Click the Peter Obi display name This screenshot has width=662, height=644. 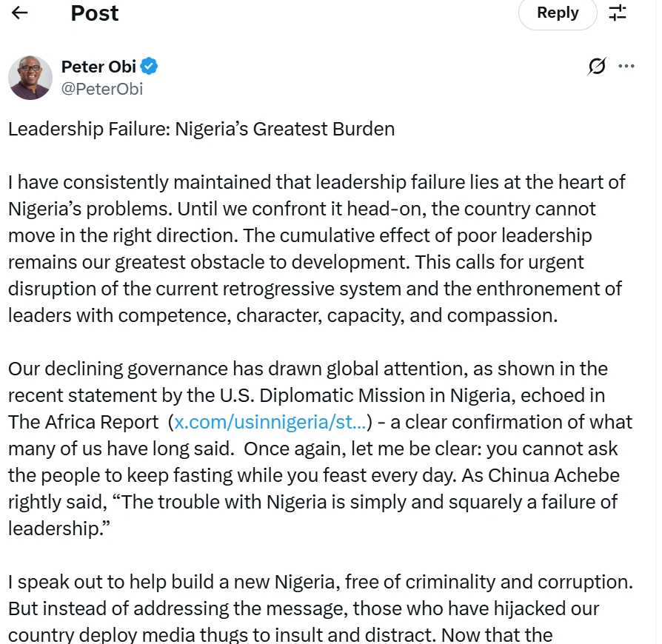click(98, 67)
